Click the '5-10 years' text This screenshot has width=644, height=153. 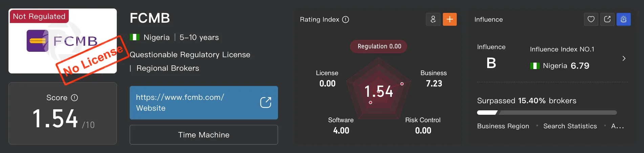(x=199, y=37)
